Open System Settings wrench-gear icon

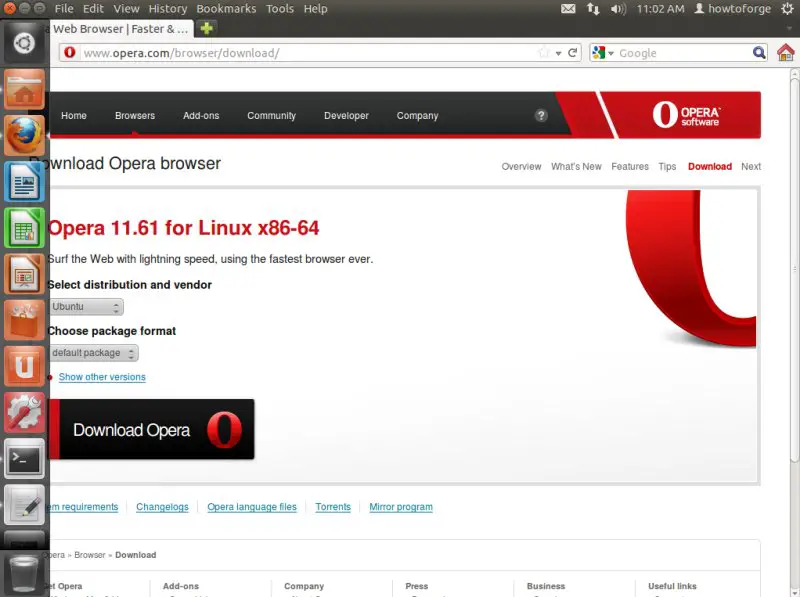24,412
